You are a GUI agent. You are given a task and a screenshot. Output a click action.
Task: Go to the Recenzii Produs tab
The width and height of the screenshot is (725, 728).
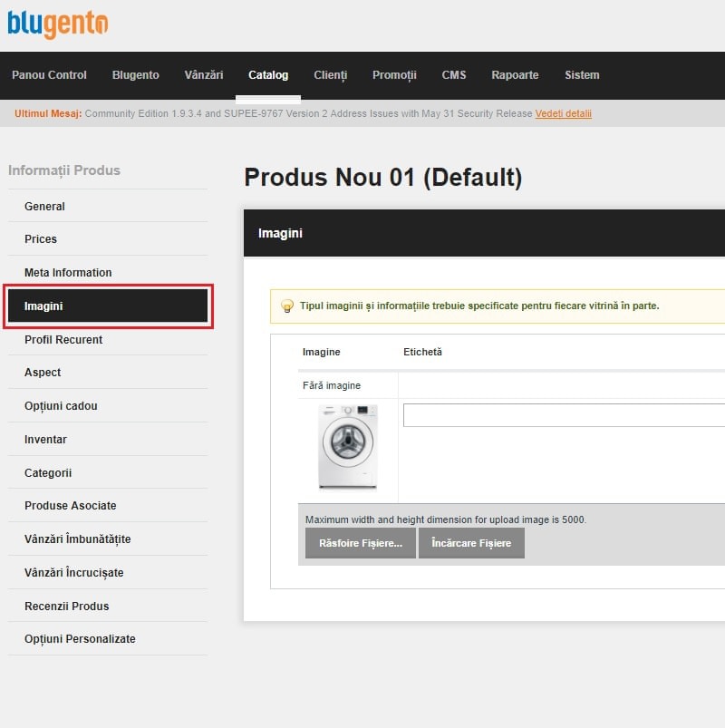point(108,606)
